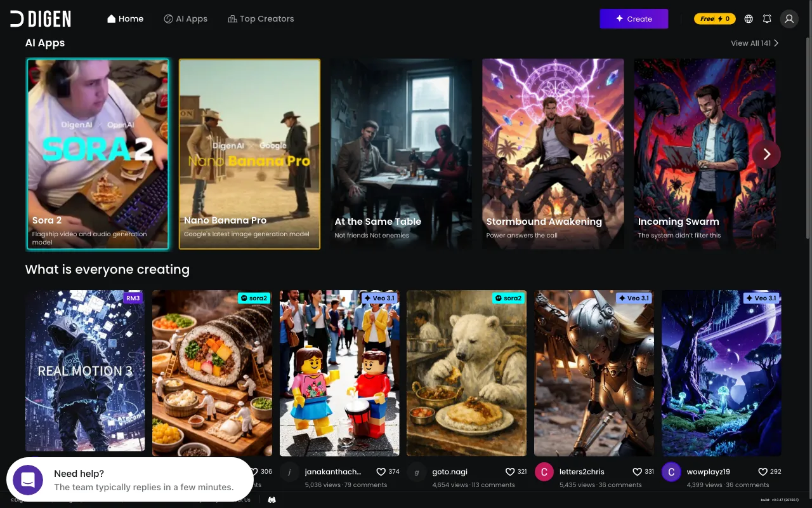The image size is (812, 508).
Task: Click the View All 141 link
Action: (x=754, y=43)
